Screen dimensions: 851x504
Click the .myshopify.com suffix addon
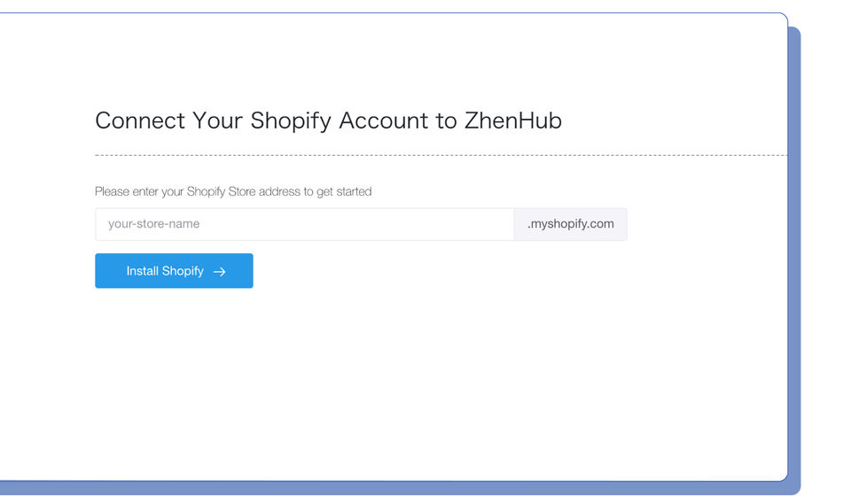coord(570,224)
